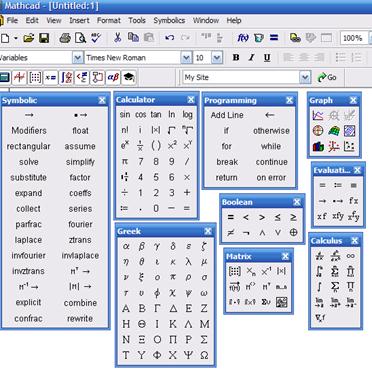This screenshot has width=372, height=371.
Task: Open the Graph toolbar from the Math bar
Action: (19, 78)
